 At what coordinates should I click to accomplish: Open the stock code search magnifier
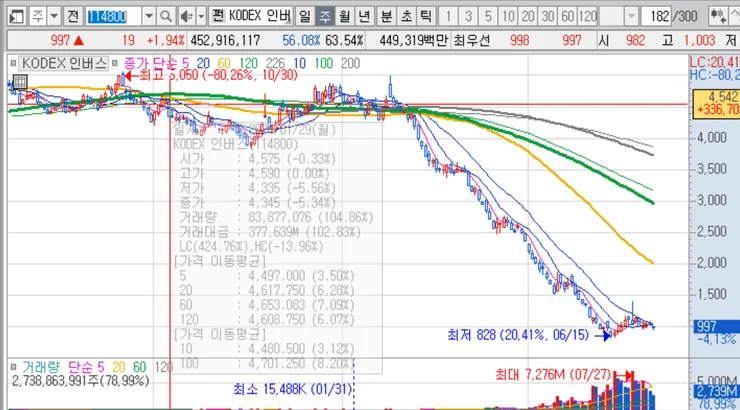click(166, 17)
